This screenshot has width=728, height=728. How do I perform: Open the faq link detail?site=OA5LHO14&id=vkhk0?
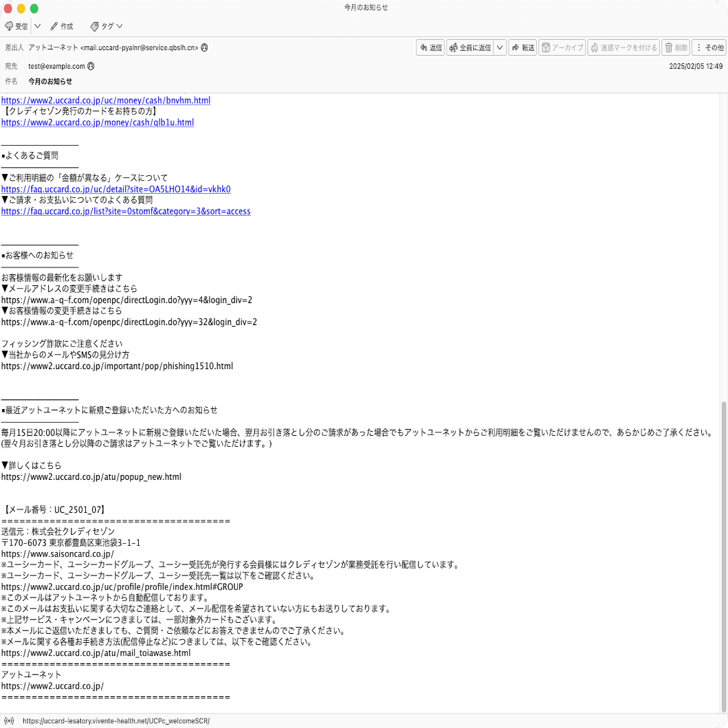tap(116, 189)
